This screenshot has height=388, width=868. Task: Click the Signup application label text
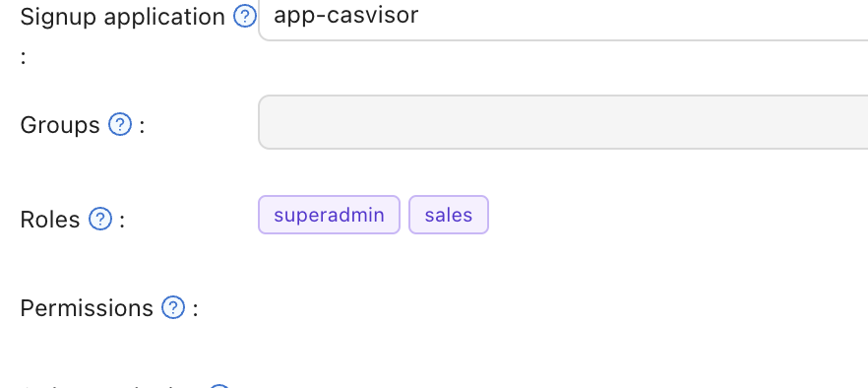[122, 17]
